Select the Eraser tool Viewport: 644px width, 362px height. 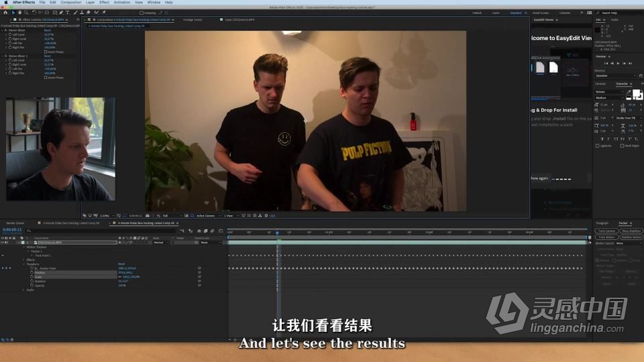[89, 13]
